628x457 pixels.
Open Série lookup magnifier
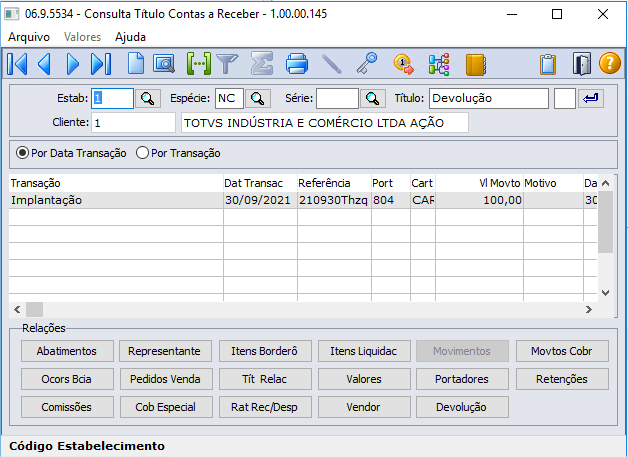click(372, 99)
